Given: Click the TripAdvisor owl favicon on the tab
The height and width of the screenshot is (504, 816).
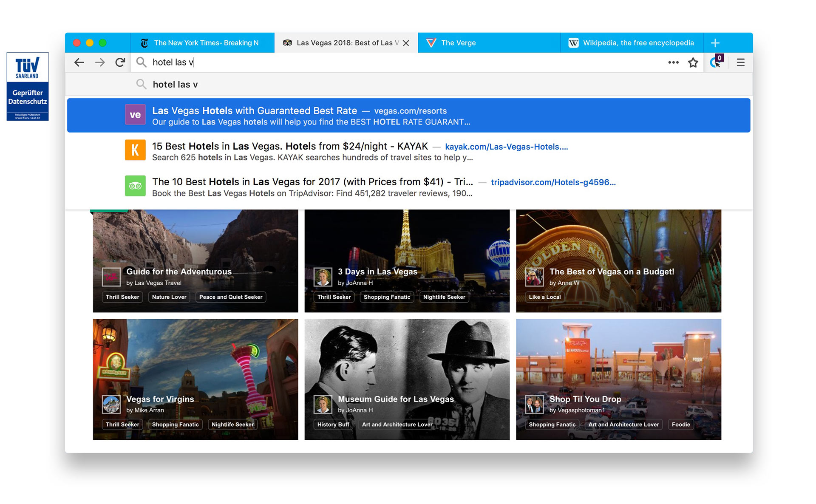Looking at the screenshot, I should (287, 43).
